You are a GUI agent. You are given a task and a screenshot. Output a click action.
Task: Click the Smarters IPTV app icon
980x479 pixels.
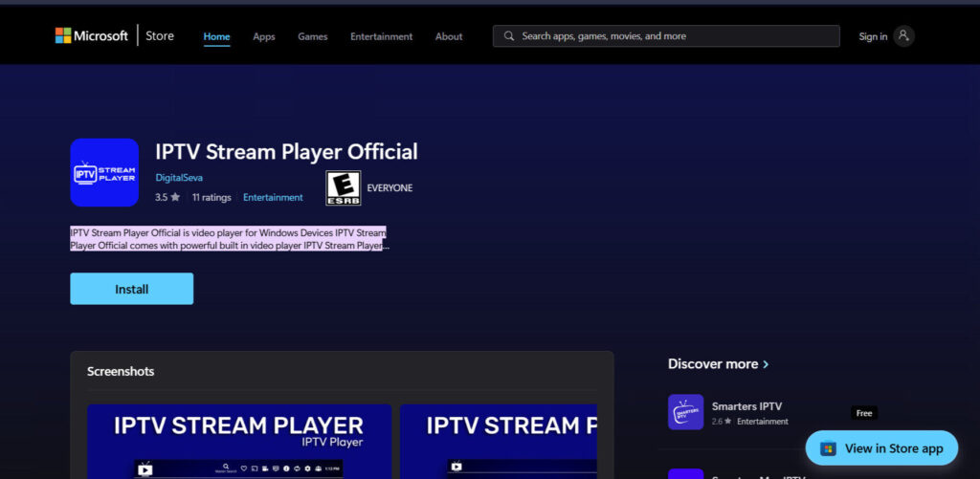pos(685,412)
